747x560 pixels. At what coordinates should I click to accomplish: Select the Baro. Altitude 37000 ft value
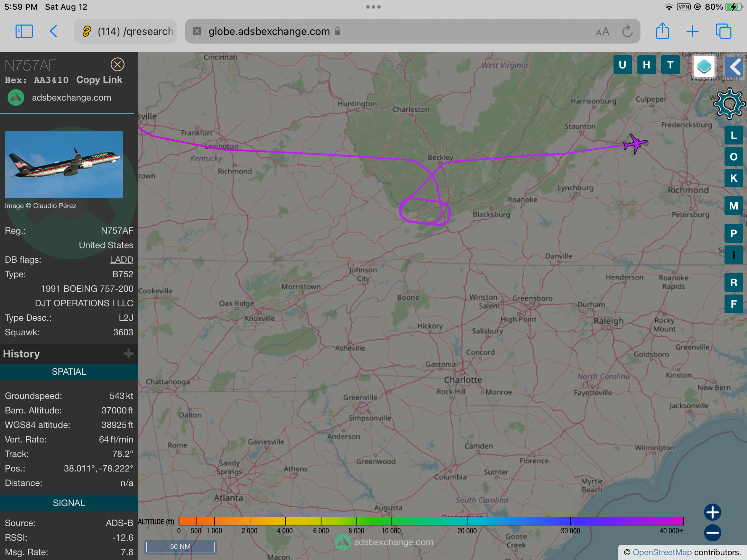pos(117,410)
